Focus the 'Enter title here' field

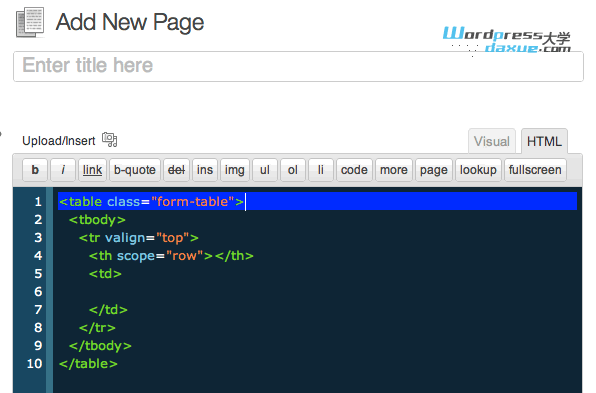tap(298, 66)
